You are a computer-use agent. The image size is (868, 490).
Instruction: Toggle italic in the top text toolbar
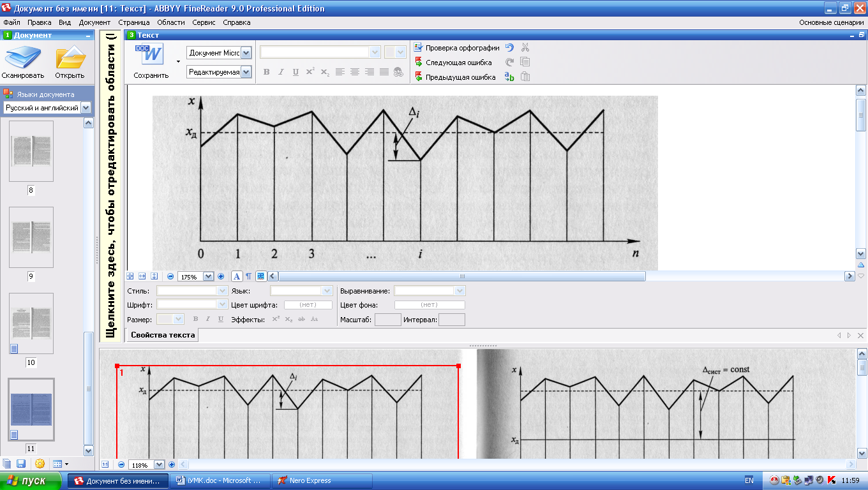pyautogui.click(x=281, y=72)
